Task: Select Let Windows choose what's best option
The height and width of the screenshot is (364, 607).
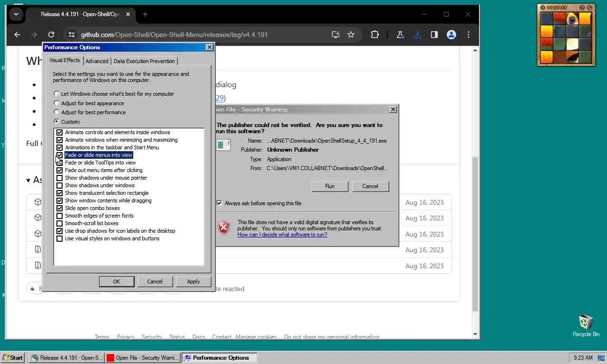Action: point(56,94)
